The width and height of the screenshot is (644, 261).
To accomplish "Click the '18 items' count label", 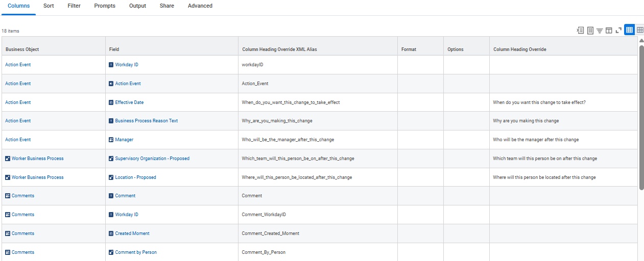I will click(11, 31).
